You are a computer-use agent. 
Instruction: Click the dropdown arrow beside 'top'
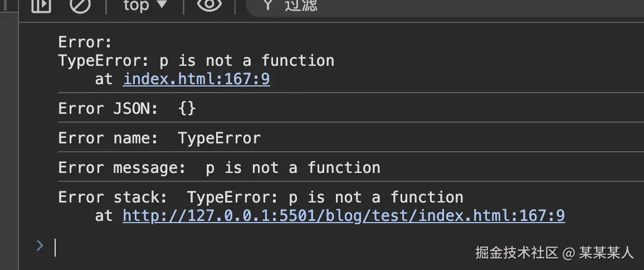(x=162, y=5)
